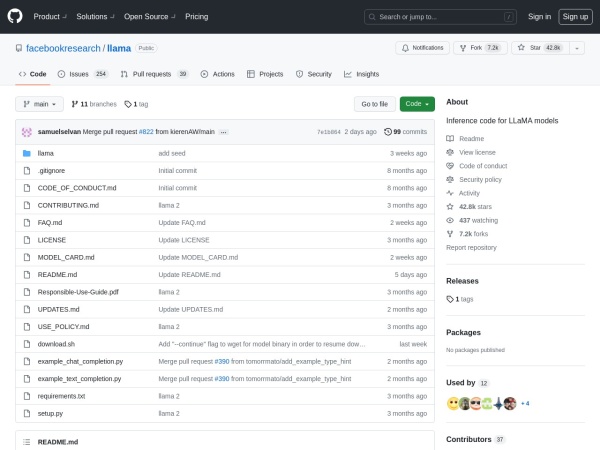Click the file icon next to download.sh
Viewport: 600px width, 450px height.
pyautogui.click(x=26, y=343)
